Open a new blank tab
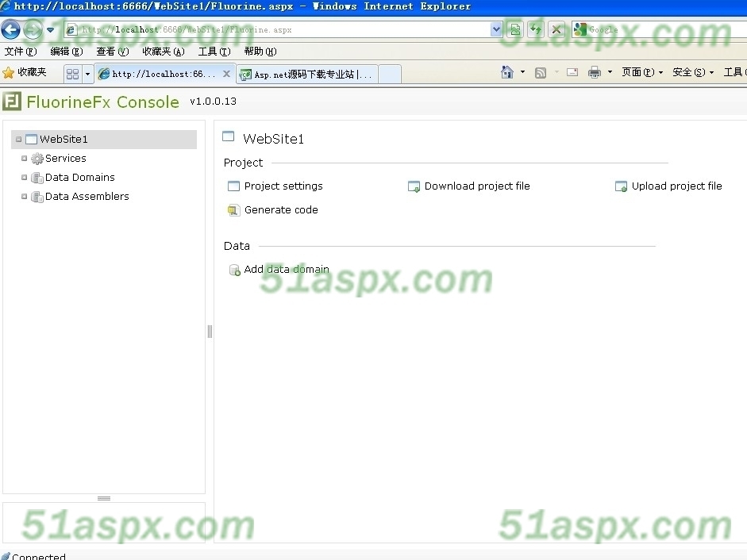Viewport: 747px width, 560px height. coord(390,75)
